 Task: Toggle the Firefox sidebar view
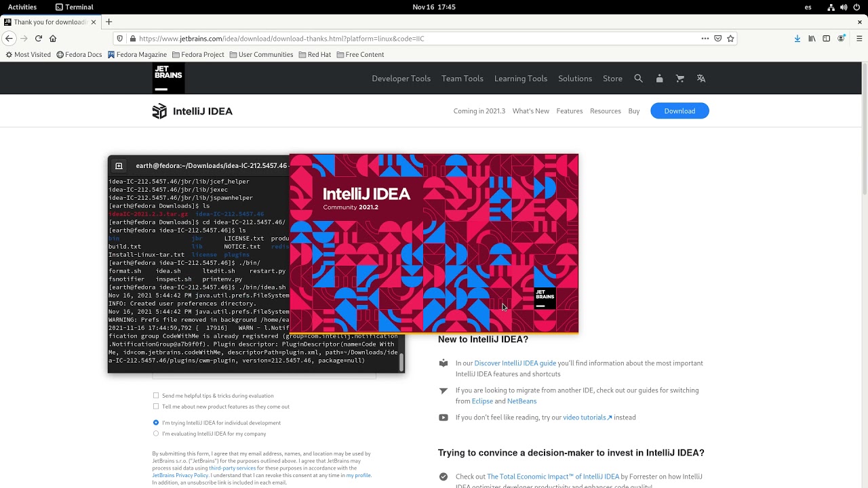(x=826, y=39)
